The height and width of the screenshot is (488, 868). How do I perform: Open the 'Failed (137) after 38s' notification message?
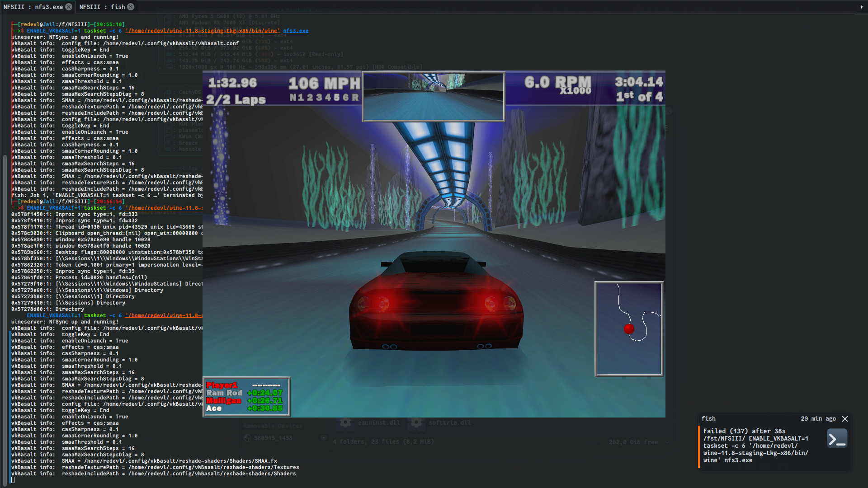pyautogui.click(x=755, y=446)
